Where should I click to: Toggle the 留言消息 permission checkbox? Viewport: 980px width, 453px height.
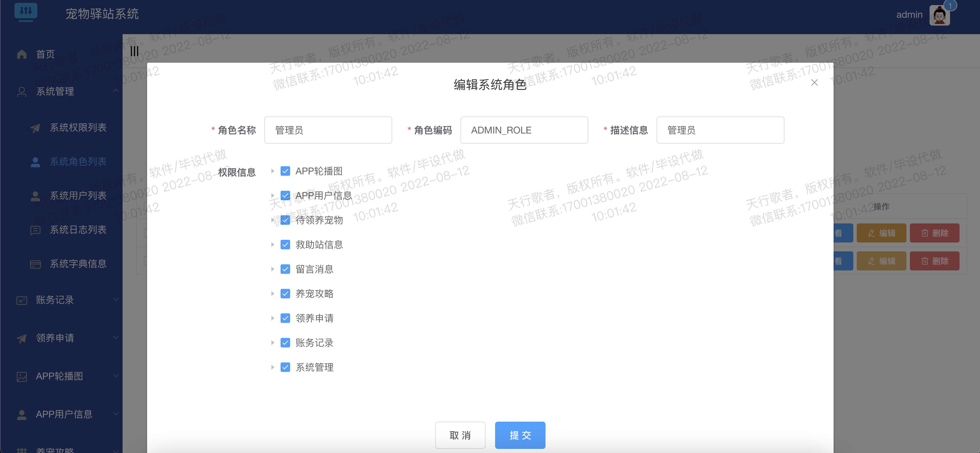[285, 269]
